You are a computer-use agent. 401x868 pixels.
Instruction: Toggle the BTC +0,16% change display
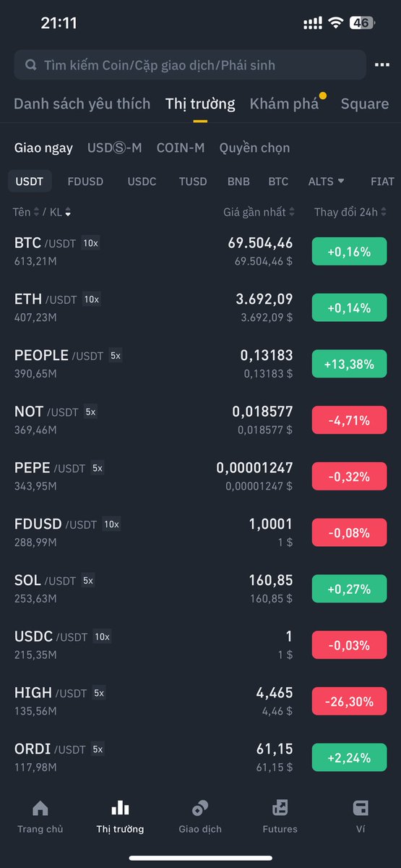(x=349, y=252)
